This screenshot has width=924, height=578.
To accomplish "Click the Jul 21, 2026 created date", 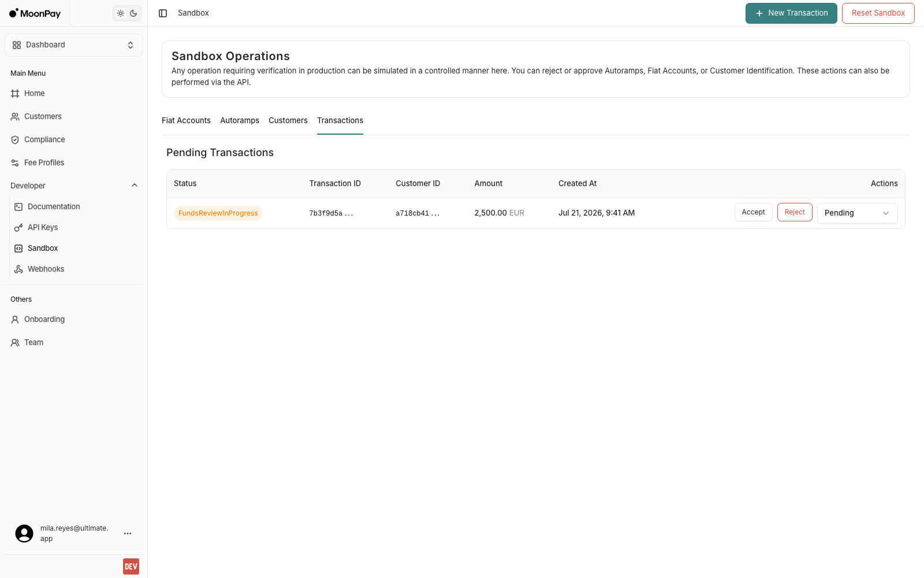I will pyautogui.click(x=597, y=213).
